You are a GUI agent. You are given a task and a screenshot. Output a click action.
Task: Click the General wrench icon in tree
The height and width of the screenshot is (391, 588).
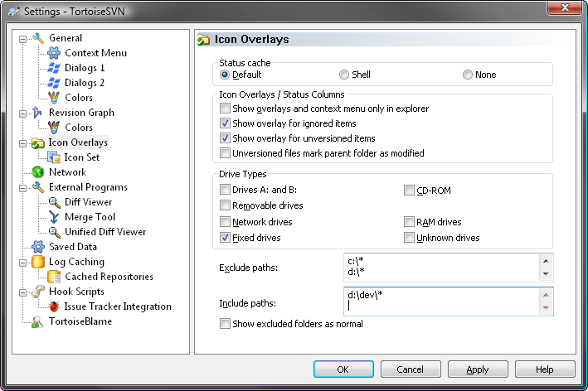point(38,38)
